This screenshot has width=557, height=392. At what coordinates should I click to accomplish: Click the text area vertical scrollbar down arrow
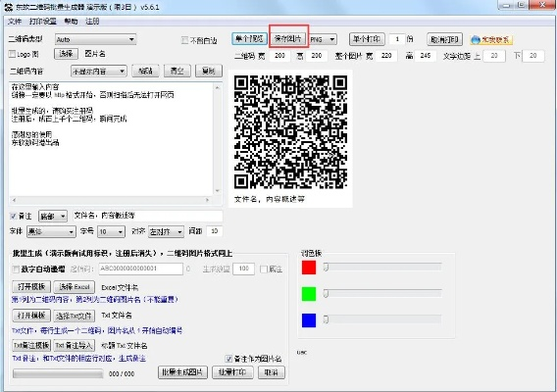tap(218, 191)
